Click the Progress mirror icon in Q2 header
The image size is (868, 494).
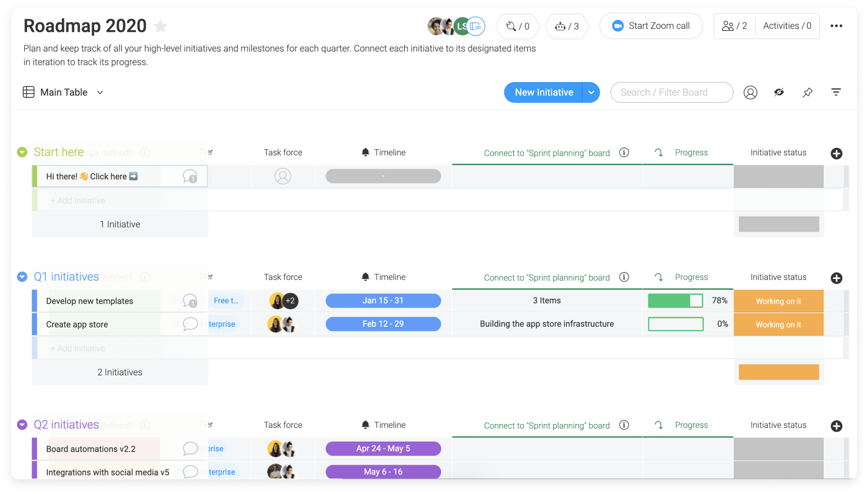659,425
